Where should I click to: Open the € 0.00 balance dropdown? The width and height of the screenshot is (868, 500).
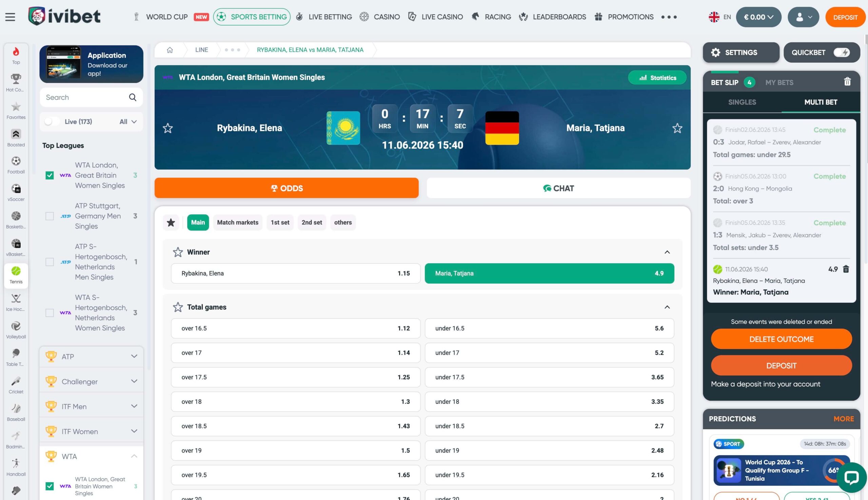758,17
